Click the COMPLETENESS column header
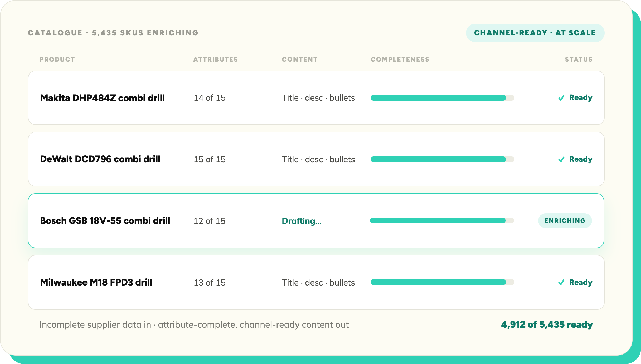Image resolution: width=641 pixels, height=364 pixels. click(x=400, y=60)
